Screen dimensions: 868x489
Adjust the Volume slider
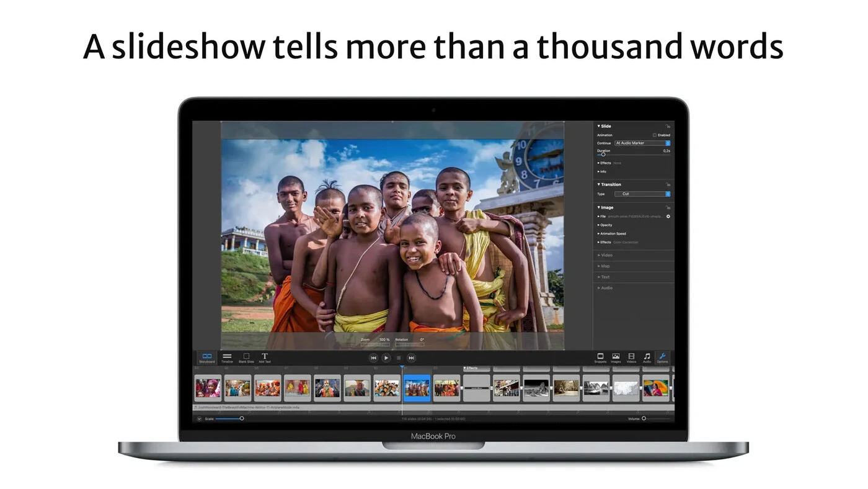pyautogui.click(x=656, y=418)
